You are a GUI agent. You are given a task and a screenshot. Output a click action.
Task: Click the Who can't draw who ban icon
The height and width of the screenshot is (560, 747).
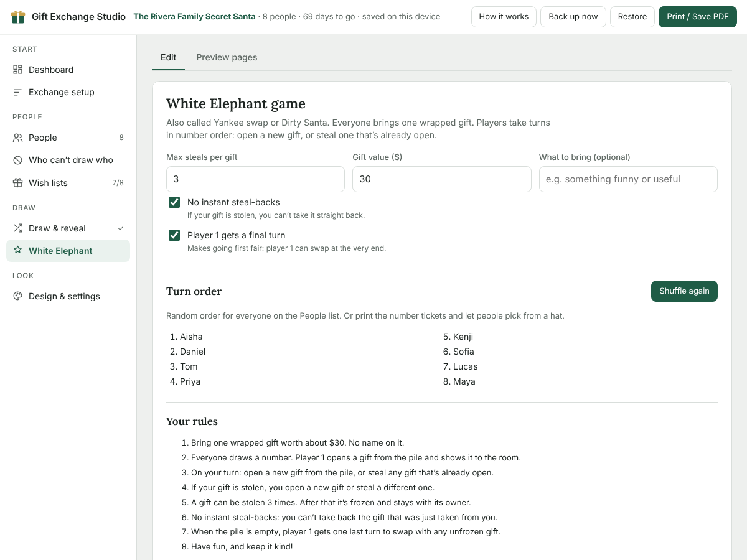pos(17,160)
